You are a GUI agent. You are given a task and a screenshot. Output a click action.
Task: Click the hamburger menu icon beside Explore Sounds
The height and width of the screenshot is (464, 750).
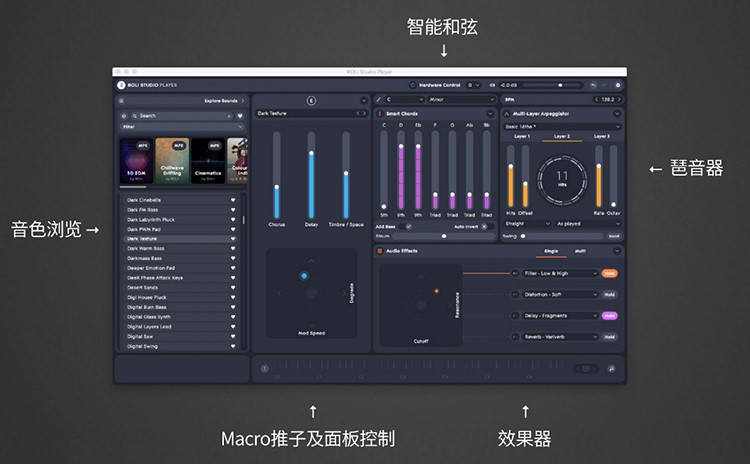coord(121,101)
